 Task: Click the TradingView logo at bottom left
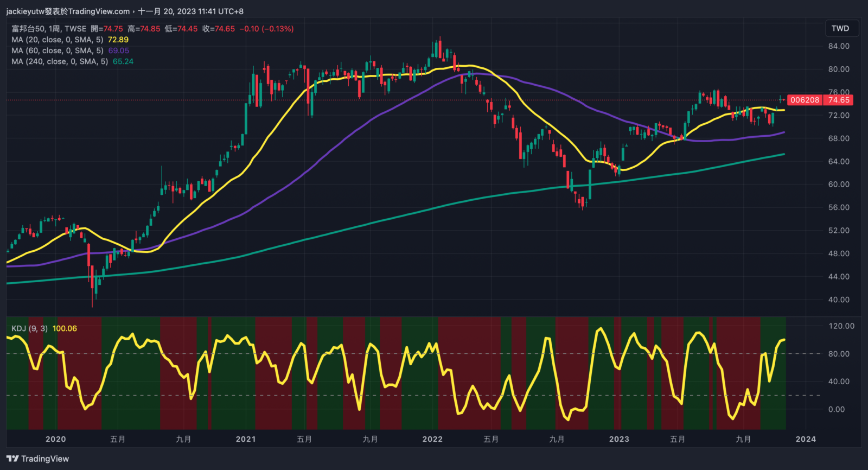(38, 459)
